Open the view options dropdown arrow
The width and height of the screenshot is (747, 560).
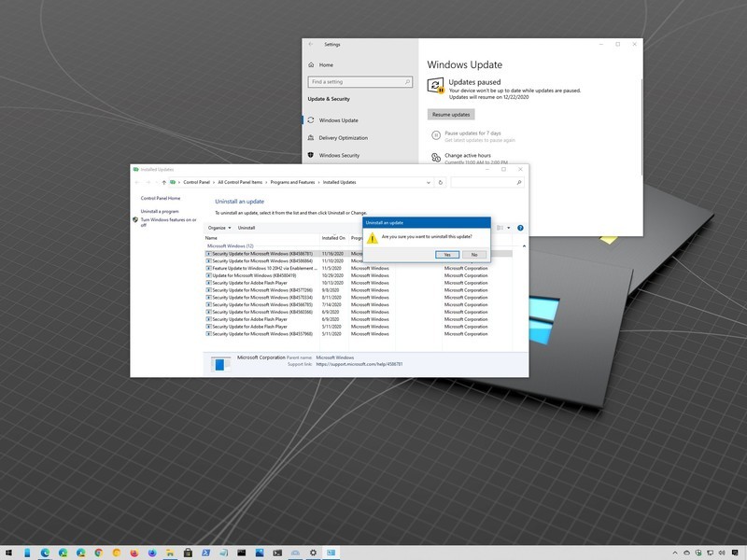pos(508,228)
